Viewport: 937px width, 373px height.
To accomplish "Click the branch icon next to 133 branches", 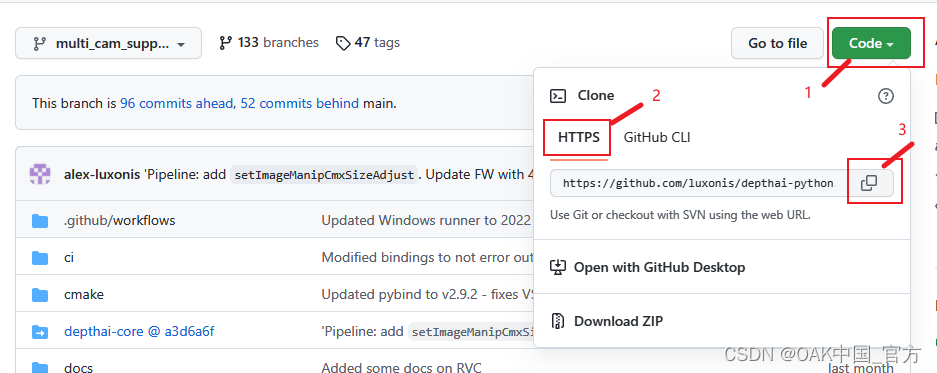I will coord(225,43).
